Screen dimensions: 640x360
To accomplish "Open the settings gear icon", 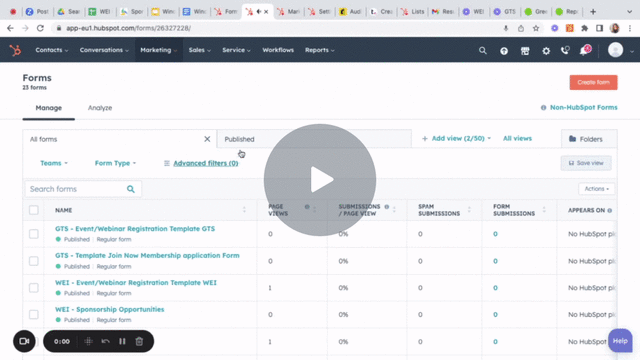I will 546,51.
